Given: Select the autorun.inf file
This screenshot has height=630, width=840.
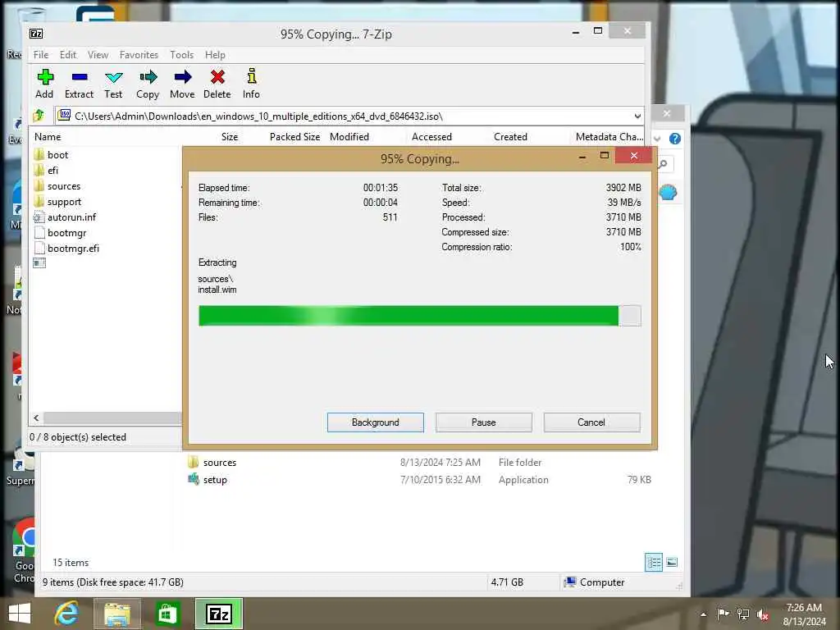Looking at the screenshot, I should [65, 217].
